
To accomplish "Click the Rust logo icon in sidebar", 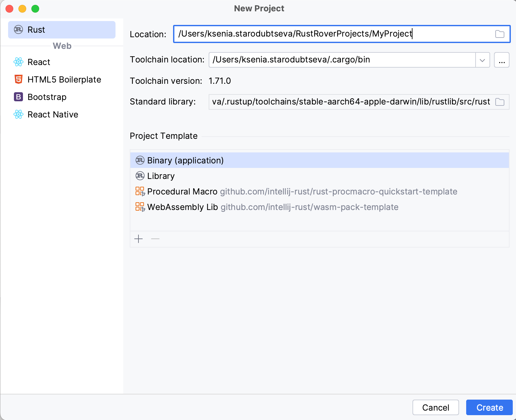I will pyautogui.click(x=18, y=30).
